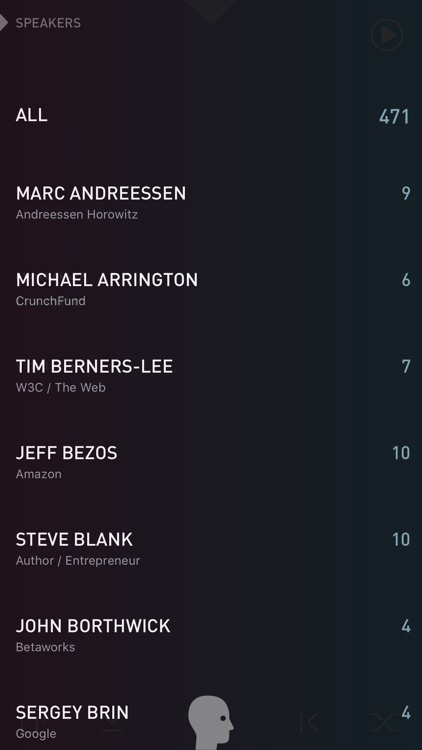Open the SPEAKERS header label
This screenshot has height=750, width=422.
(x=48, y=23)
